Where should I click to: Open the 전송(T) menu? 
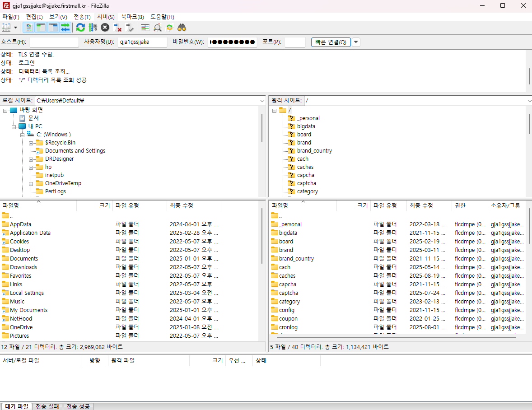pos(82,17)
